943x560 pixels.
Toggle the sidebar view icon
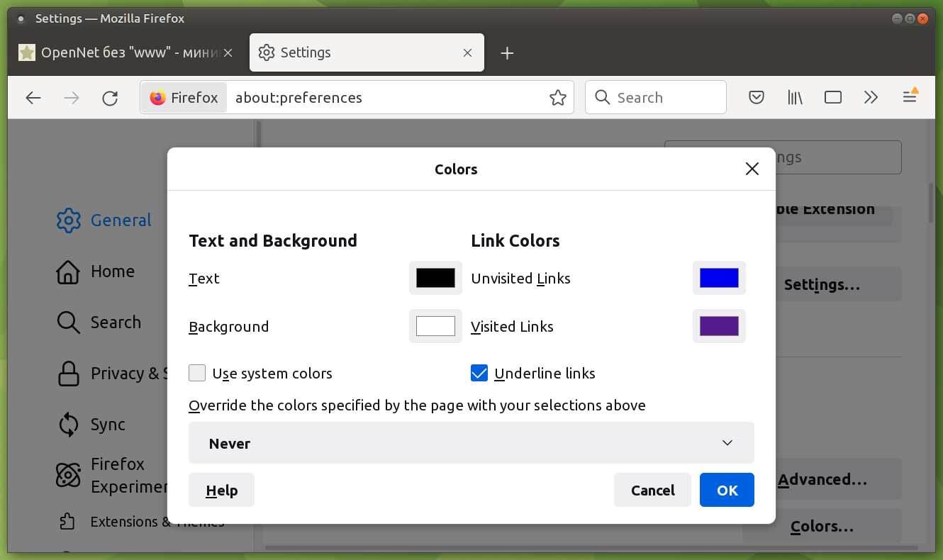click(x=833, y=98)
